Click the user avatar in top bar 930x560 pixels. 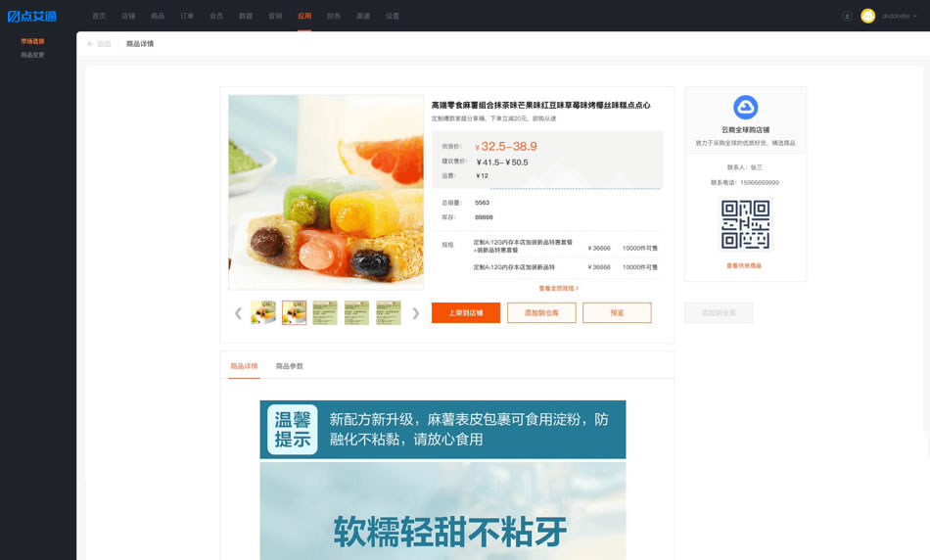pyautogui.click(x=867, y=16)
